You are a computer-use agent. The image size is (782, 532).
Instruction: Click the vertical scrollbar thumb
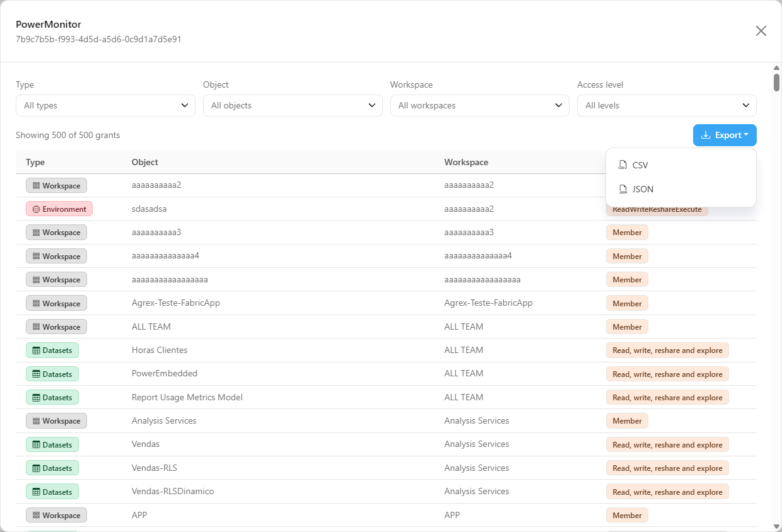(776, 83)
